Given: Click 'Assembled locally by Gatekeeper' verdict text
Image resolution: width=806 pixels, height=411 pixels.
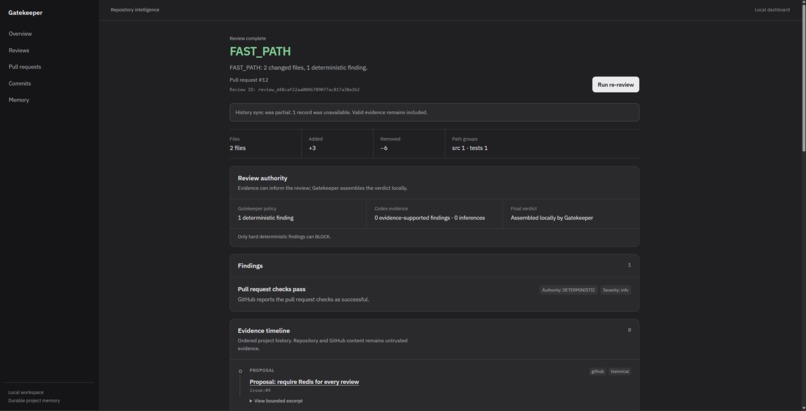Looking at the screenshot, I should pos(552,218).
